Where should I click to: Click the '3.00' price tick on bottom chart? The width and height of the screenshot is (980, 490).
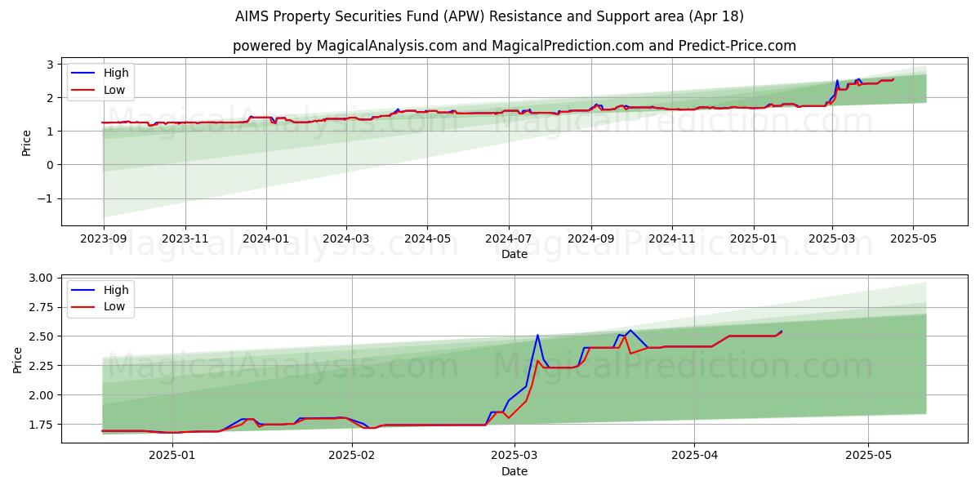coord(42,278)
